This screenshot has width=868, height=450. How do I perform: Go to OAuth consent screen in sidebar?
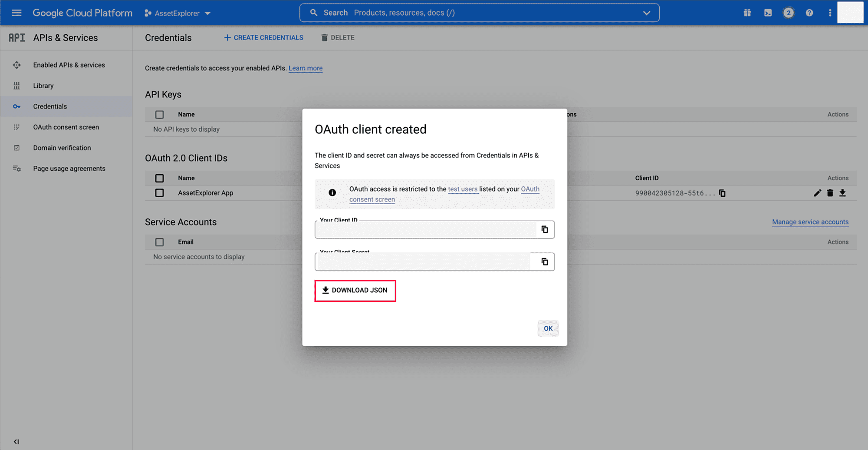(66, 127)
